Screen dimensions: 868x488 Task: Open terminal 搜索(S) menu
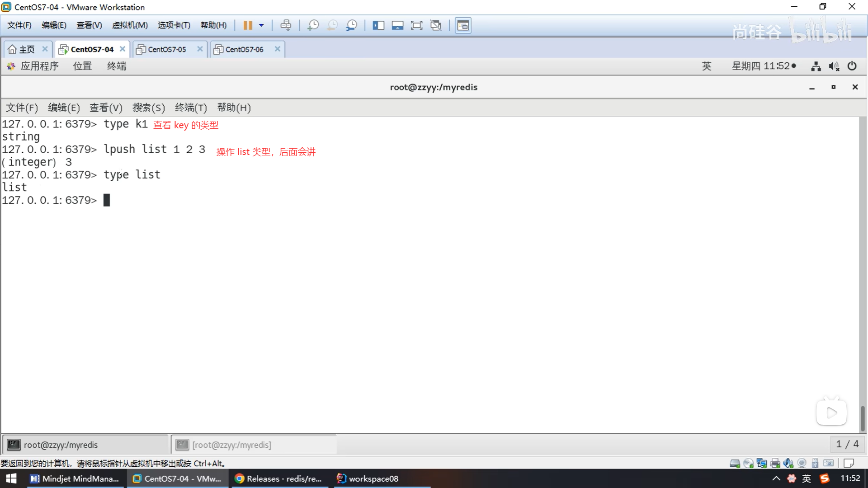(x=148, y=108)
